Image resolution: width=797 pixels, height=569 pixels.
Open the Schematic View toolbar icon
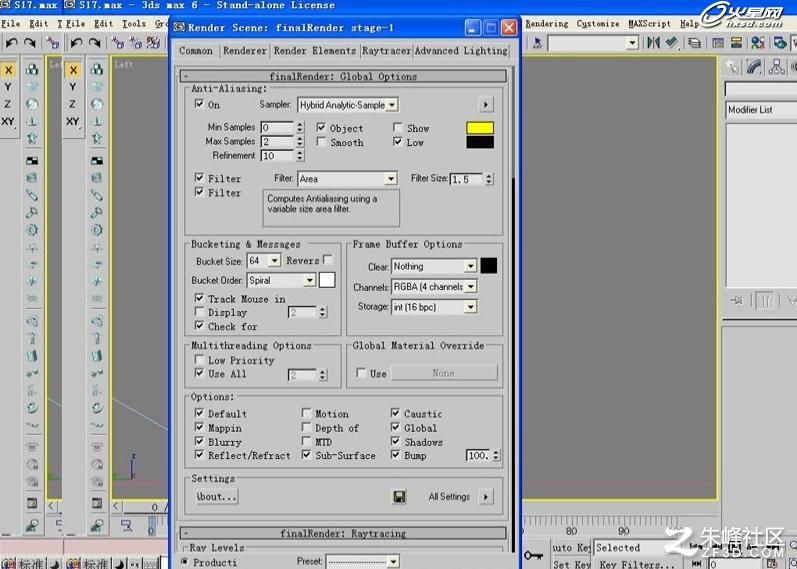tap(736, 43)
